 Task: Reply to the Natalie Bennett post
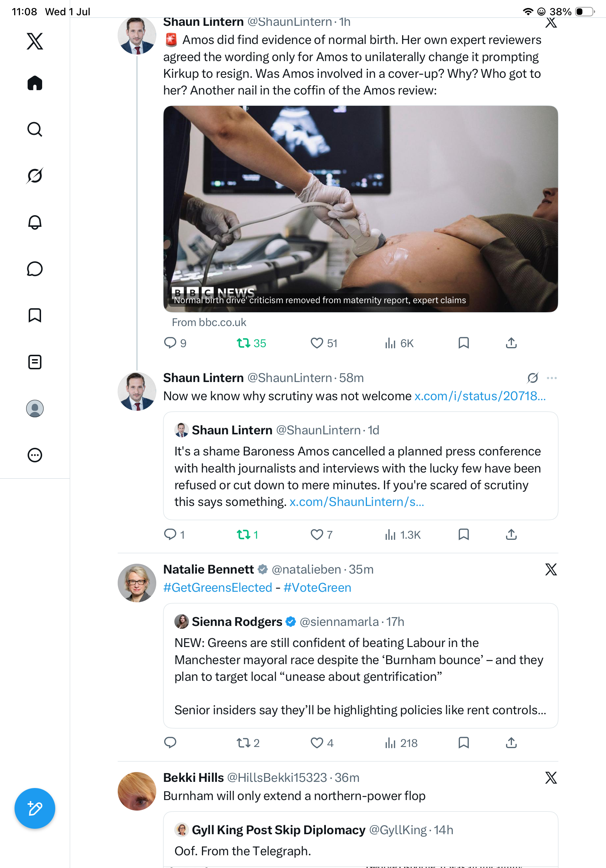170,743
